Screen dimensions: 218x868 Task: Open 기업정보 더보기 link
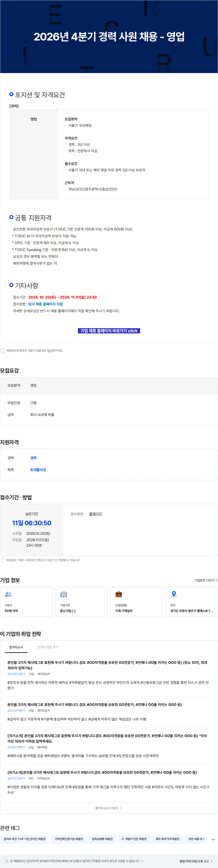click(206, 580)
